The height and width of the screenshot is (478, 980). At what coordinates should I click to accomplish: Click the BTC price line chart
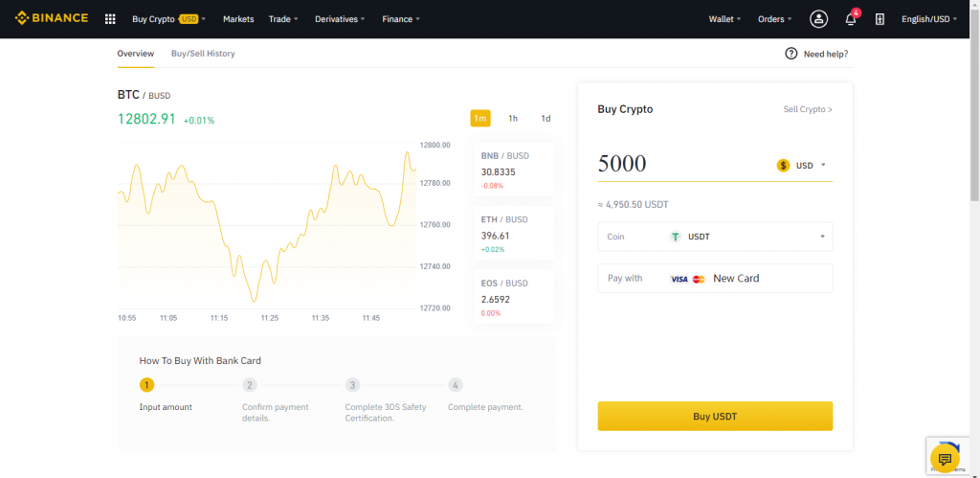point(267,225)
